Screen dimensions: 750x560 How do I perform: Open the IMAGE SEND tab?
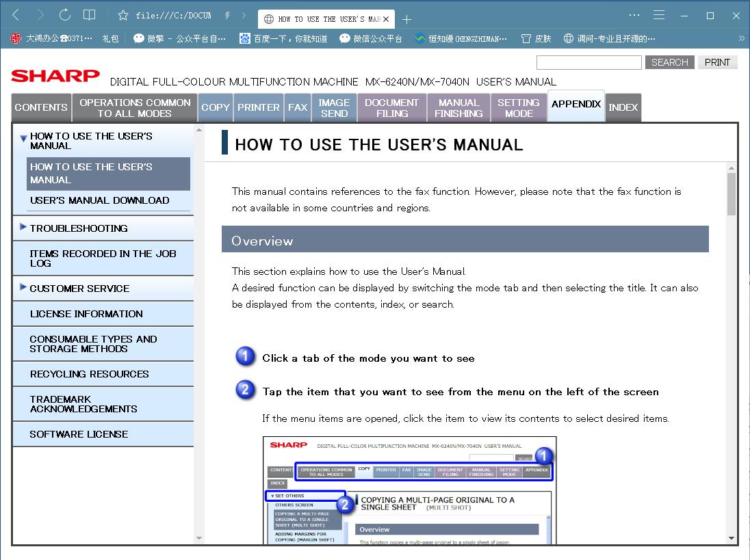(x=335, y=107)
